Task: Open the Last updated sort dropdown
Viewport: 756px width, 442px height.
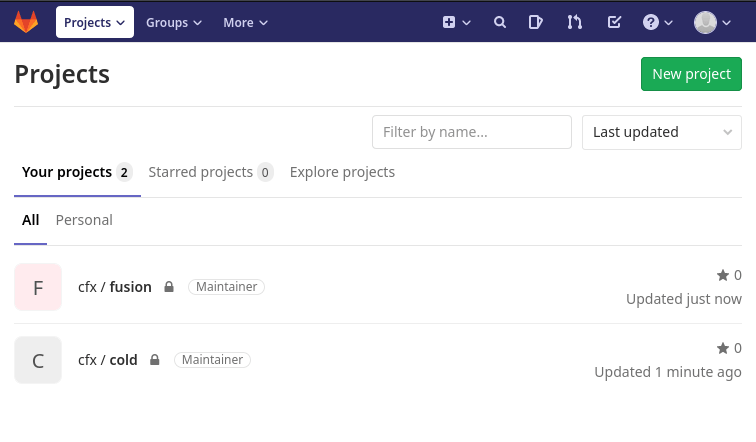Action: 661,132
